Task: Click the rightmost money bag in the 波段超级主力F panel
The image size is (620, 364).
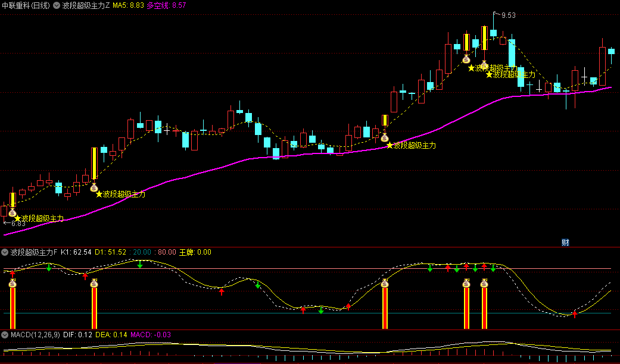Action: [484, 283]
